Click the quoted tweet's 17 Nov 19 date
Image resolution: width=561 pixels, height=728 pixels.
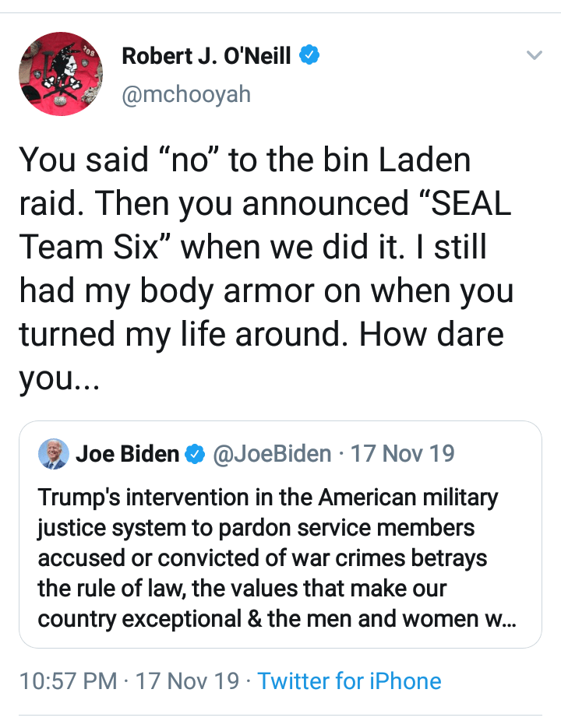(403, 454)
